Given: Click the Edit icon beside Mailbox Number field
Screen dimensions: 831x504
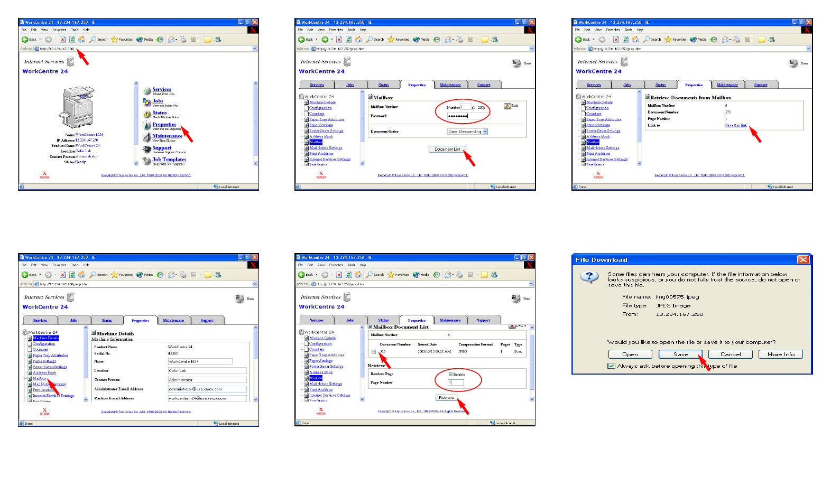Looking at the screenshot, I should (x=507, y=106).
